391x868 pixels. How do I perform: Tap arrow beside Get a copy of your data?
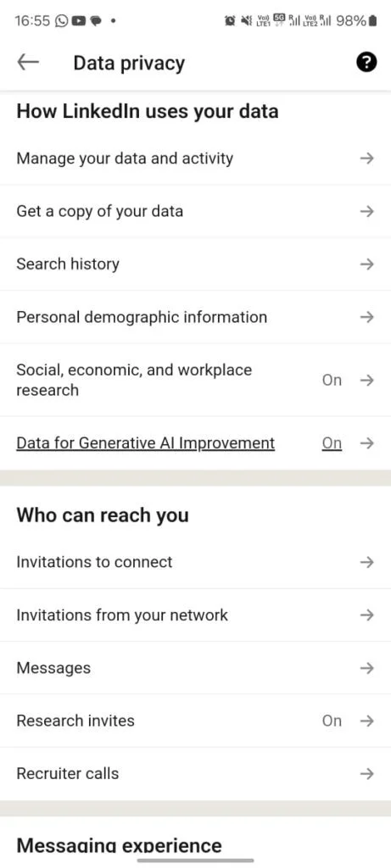[x=366, y=211]
